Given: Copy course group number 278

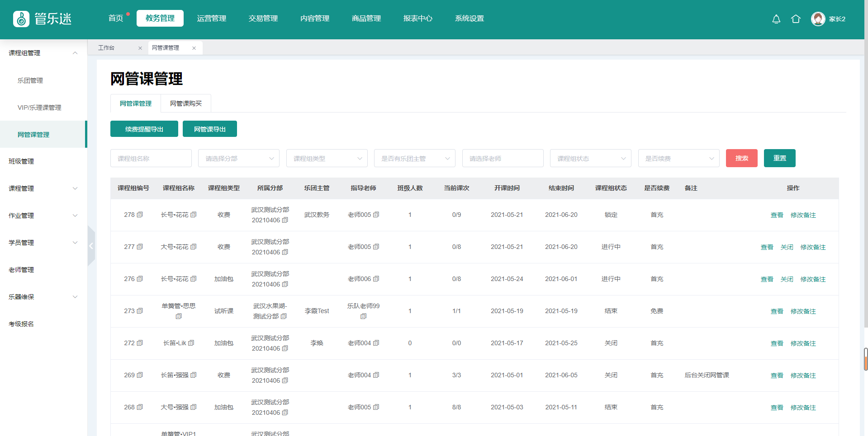Looking at the screenshot, I should (x=140, y=215).
